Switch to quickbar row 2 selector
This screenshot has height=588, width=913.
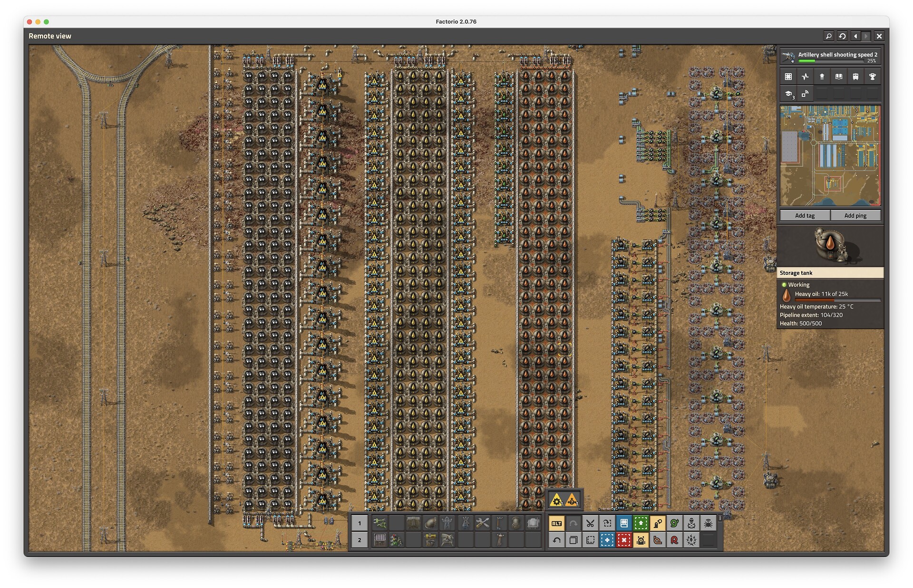pos(359,540)
